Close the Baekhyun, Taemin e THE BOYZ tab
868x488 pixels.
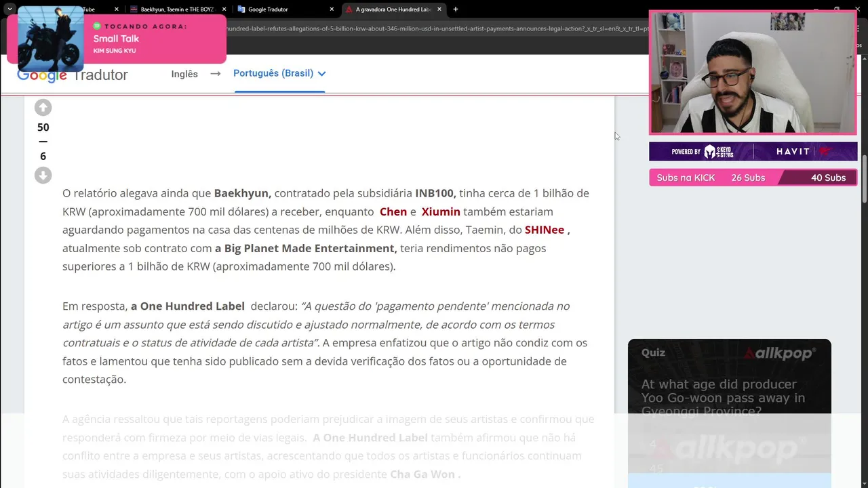pos(224,9)
